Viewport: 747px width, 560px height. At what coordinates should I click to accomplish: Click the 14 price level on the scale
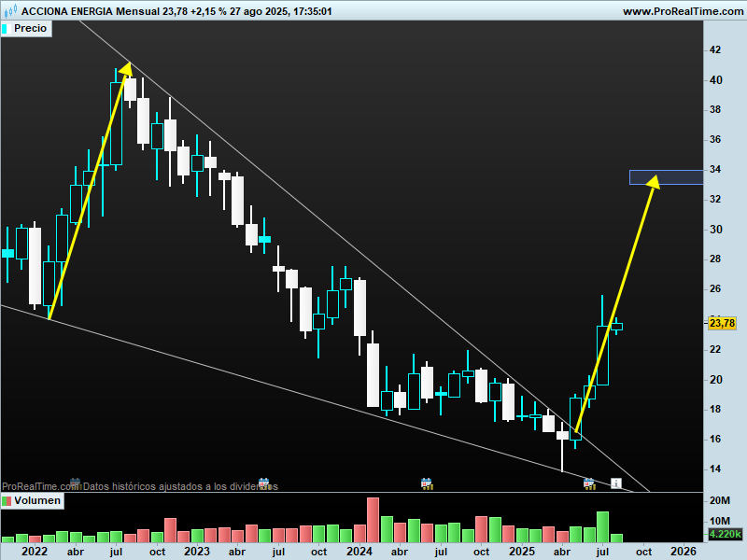point(715,469)
